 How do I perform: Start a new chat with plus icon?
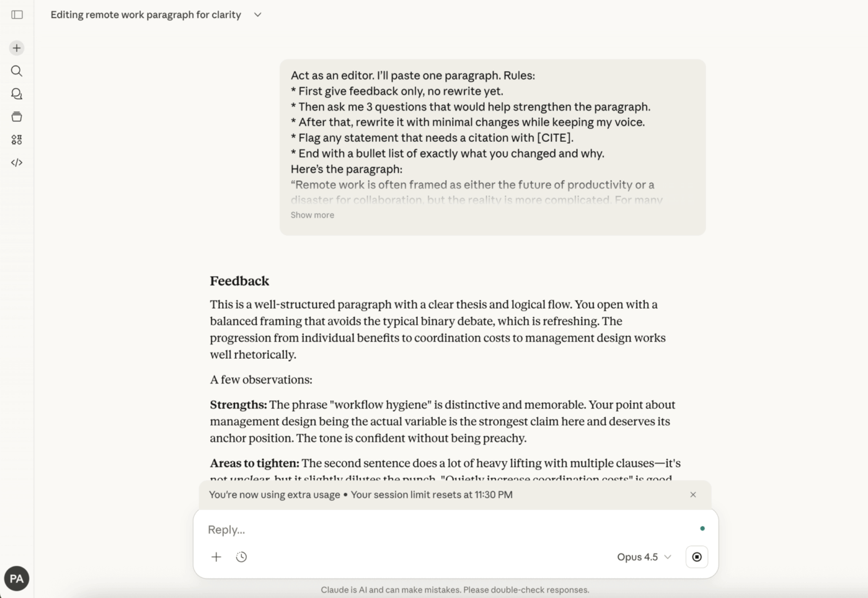coord(17,48)
